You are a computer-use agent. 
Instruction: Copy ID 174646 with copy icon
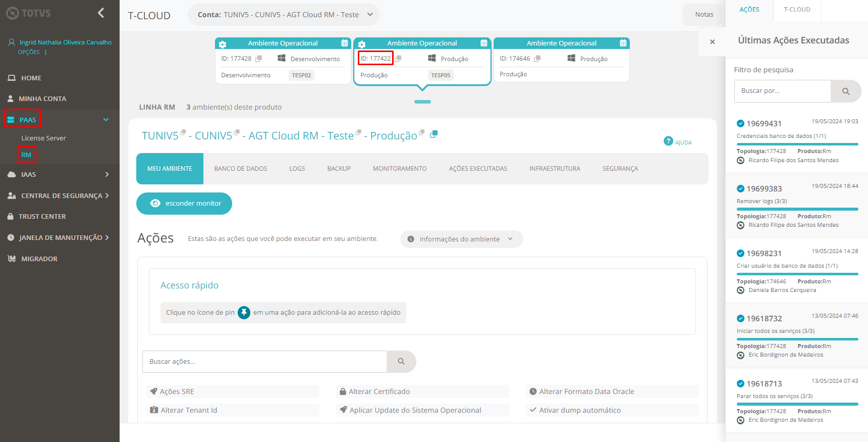[537, 59]
